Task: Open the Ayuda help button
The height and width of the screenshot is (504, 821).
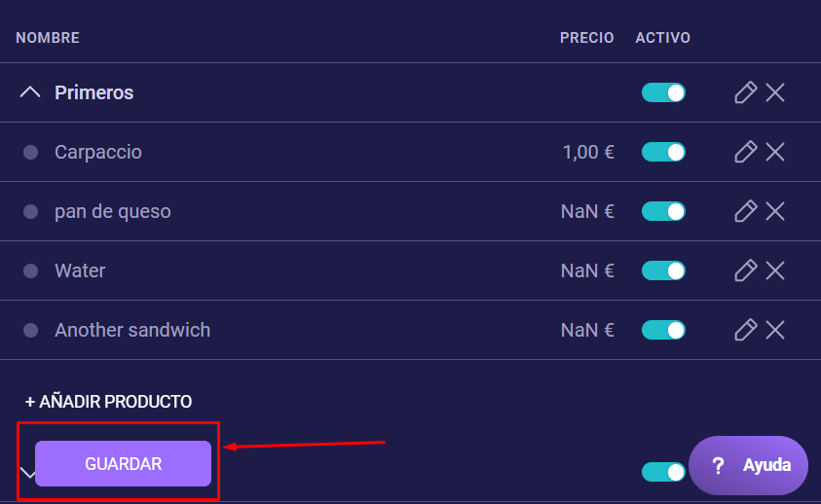Action: 748,465
